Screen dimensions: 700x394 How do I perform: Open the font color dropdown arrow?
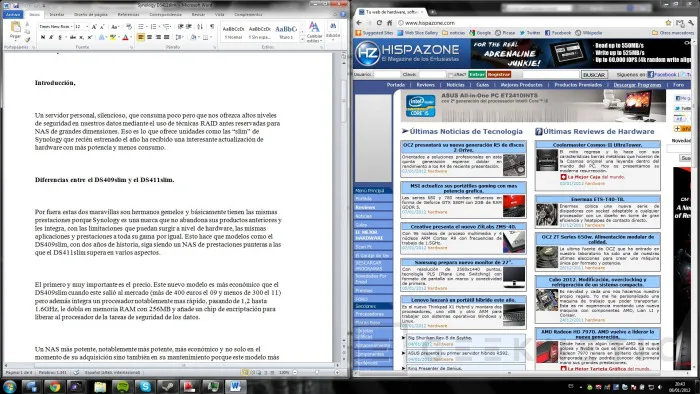point(131,37)
